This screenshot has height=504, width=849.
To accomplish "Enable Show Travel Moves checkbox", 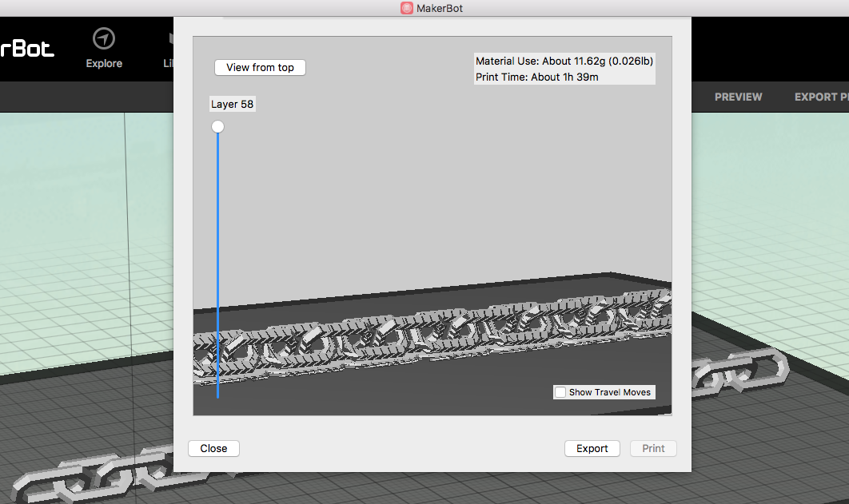I will pos(560,392).
